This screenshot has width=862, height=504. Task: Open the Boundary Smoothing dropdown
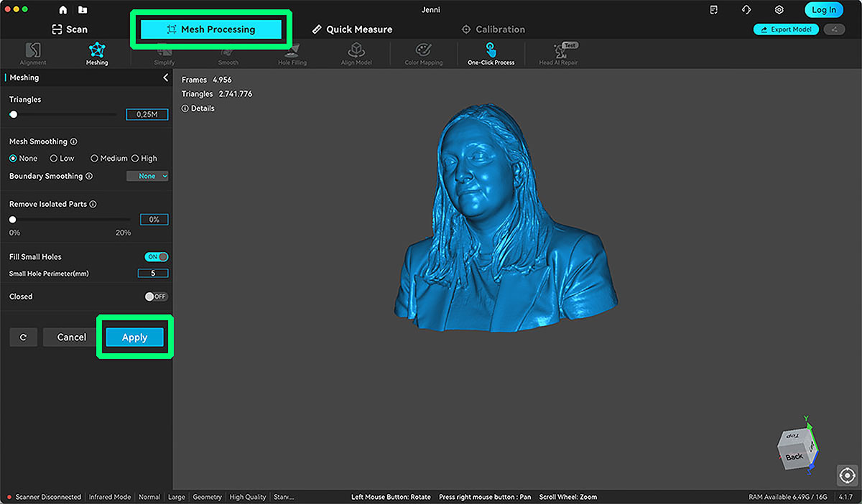pyautogui.click(x=147, y=176)
